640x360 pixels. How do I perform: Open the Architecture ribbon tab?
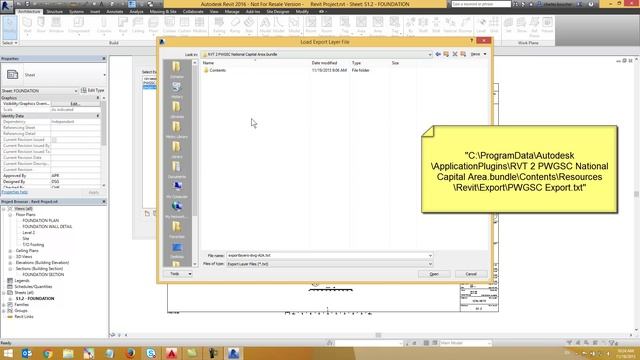[29, 11]
